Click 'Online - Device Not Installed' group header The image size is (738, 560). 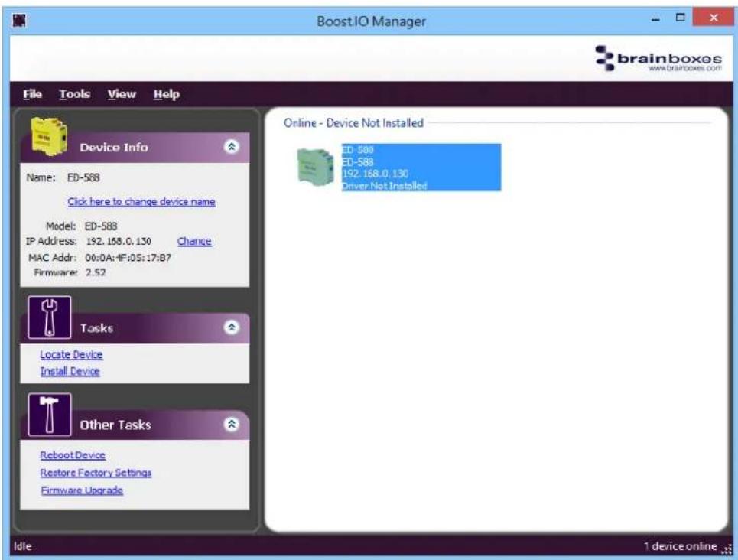click(x=353, y=123)
